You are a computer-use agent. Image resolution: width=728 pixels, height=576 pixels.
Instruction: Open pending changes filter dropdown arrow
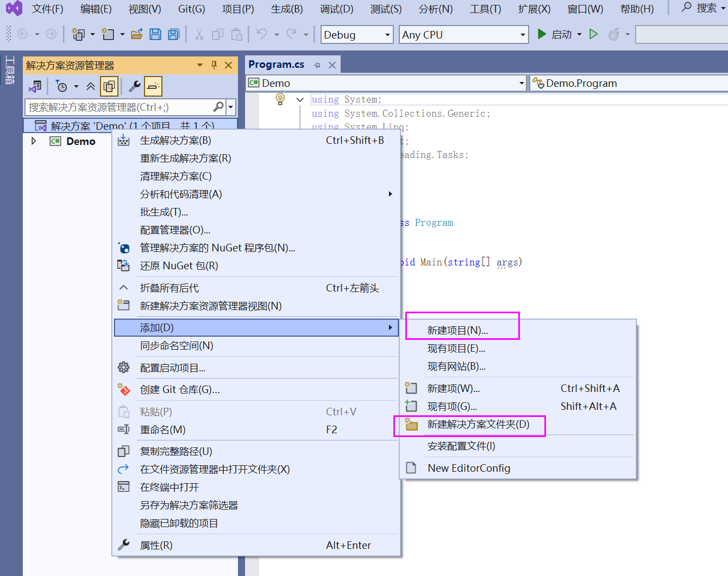tap(76, 86)
